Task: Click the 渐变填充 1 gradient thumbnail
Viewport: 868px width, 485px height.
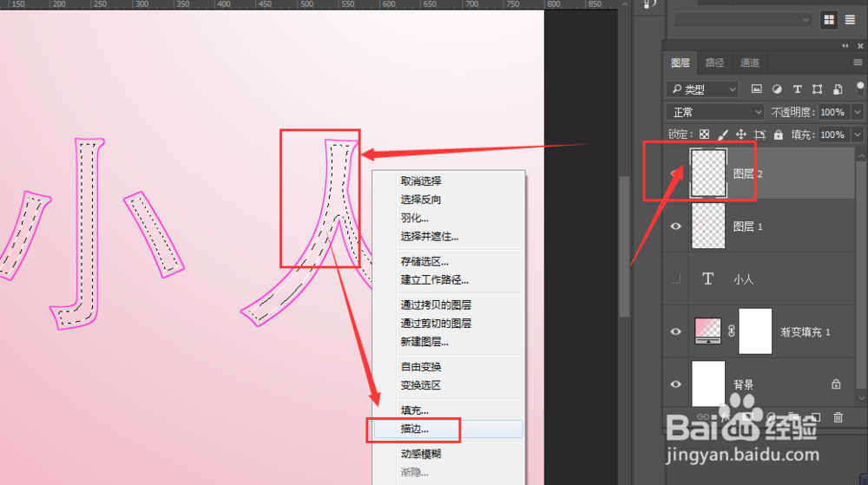Action: (x=708, y=331)
